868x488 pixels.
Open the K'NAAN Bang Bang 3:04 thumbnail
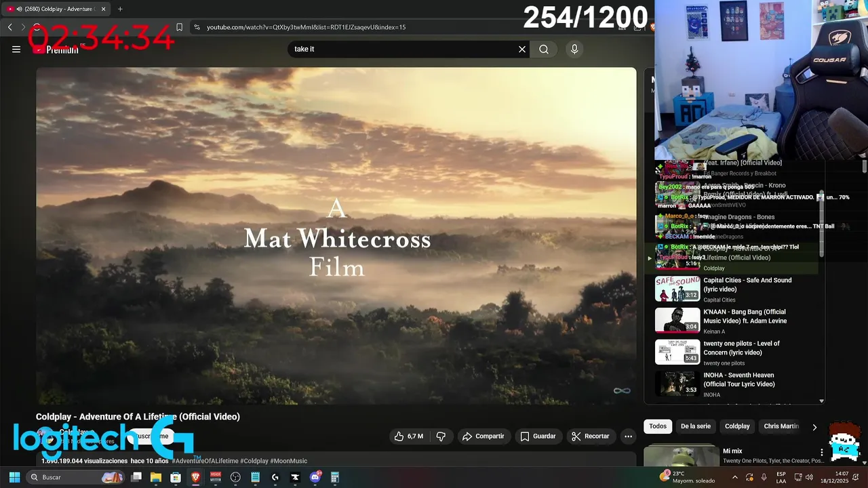click(x=677, y=321)
